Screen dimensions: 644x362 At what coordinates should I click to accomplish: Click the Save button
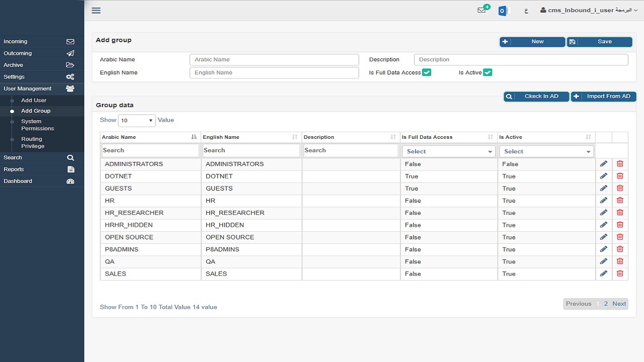click(x=599, y=42)
